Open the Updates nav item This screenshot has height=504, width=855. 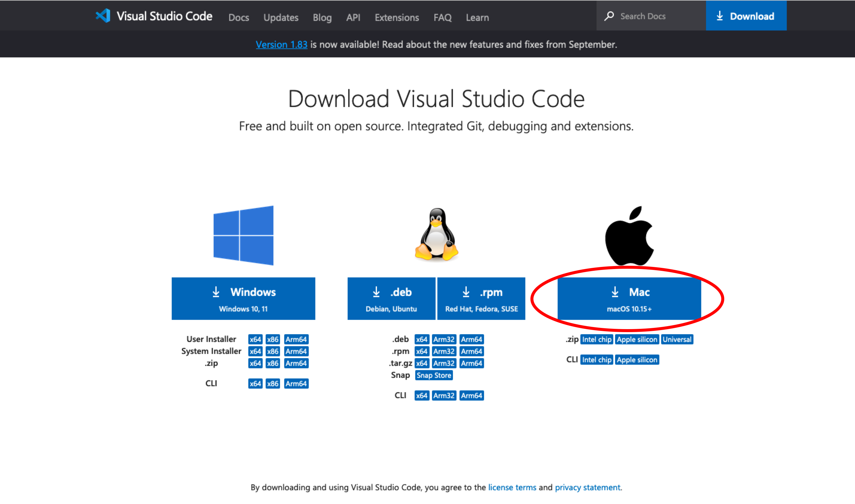(x=281, y=17)
